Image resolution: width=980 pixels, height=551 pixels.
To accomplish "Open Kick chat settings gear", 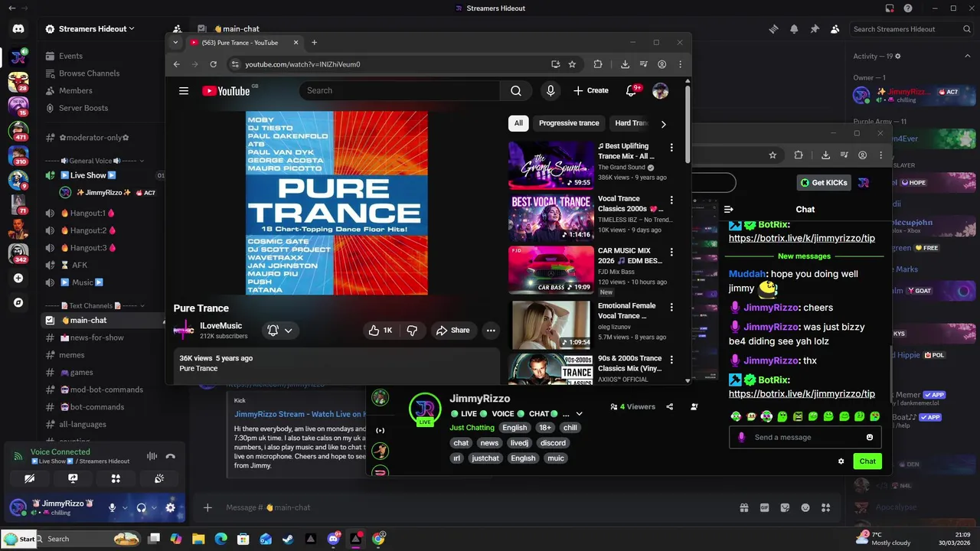I will point(841,461).
